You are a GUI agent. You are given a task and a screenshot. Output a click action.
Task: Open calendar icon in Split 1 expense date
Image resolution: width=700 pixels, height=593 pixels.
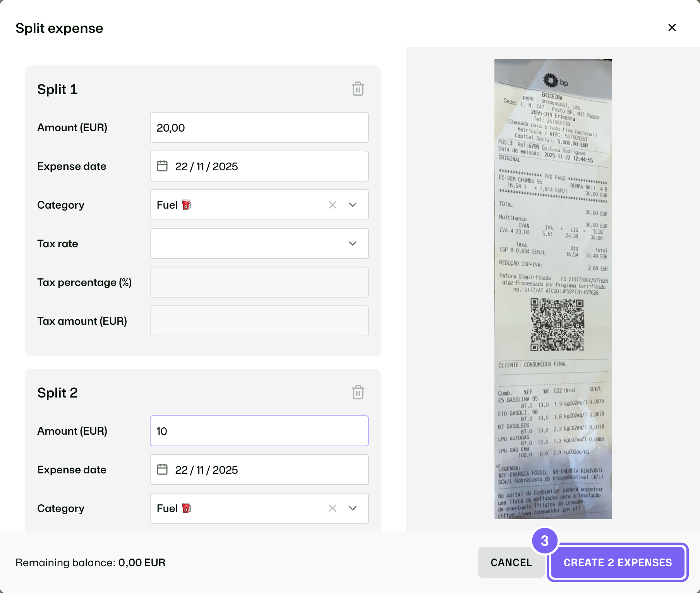pyautogui.click(x=162, y=166)
